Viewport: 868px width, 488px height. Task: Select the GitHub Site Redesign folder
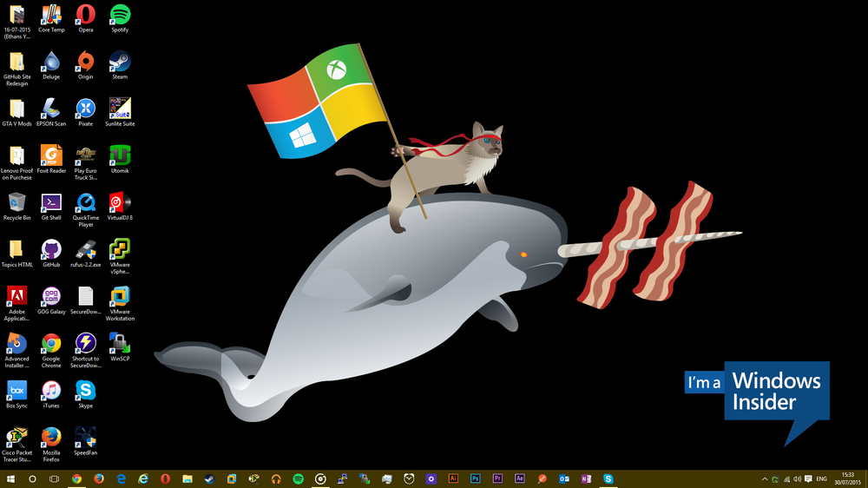click(16, 69)
